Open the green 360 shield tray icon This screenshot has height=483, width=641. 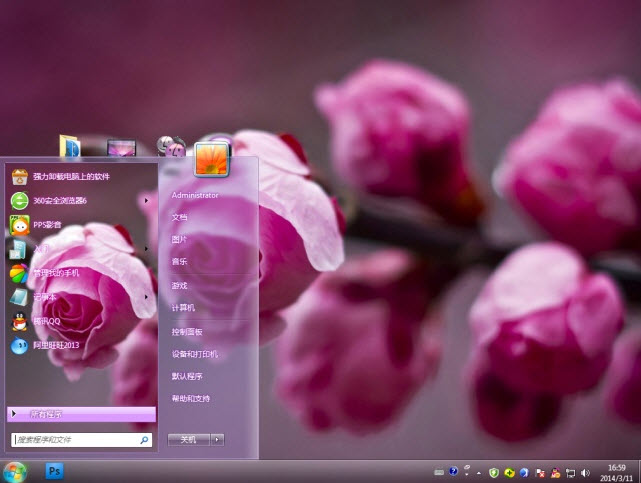[x=493, y=472]
